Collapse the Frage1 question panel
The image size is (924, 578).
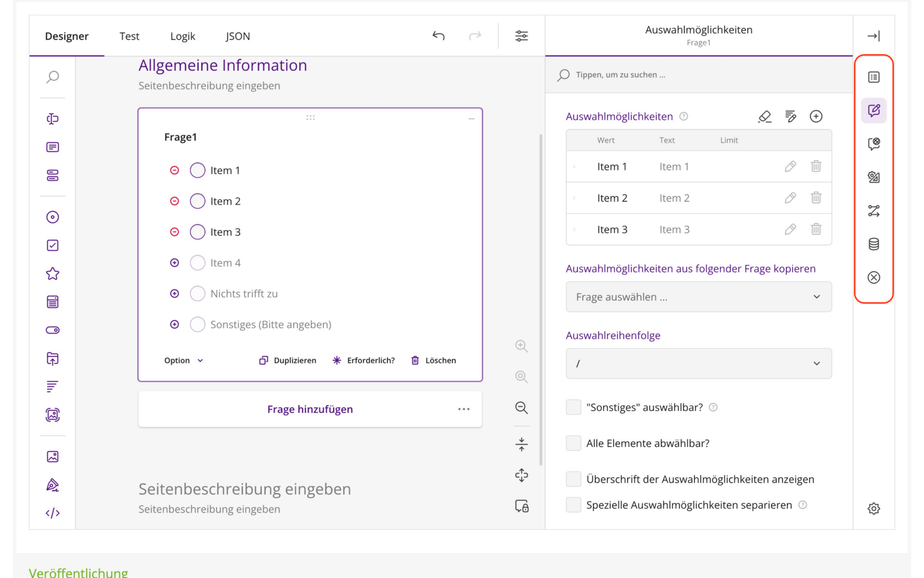(x=472, y=119)
